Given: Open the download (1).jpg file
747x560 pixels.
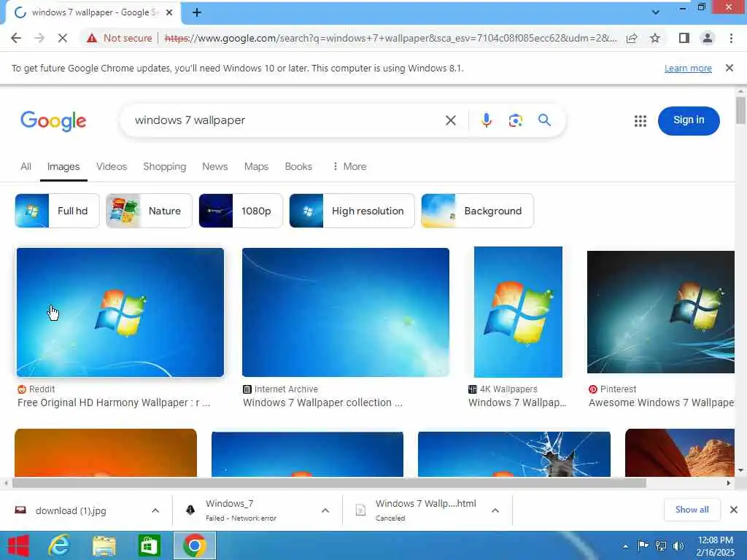Looking at the screenshot, I should (x=71, y=511).
